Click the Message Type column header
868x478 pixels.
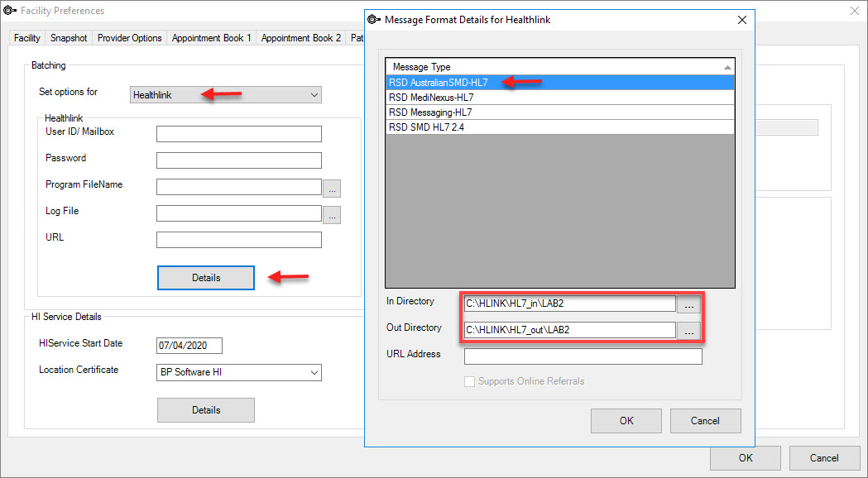pyautogui.click(x=560, y=67)
